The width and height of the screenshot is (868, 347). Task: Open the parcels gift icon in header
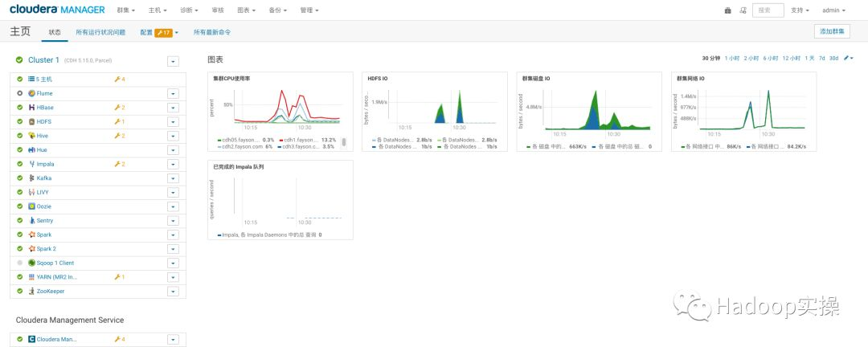[x=728, y=10]
